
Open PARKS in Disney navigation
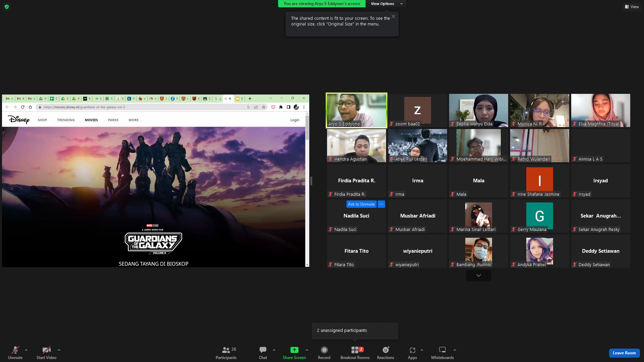coord(113,120)
